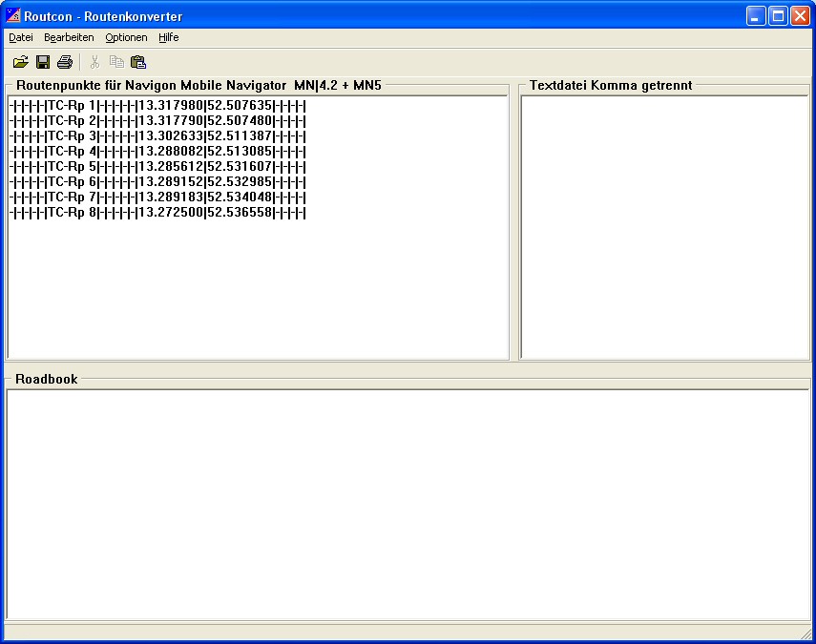Click the window resize grip in status bar
Screen dimensions: 816x644
[805, 634]
